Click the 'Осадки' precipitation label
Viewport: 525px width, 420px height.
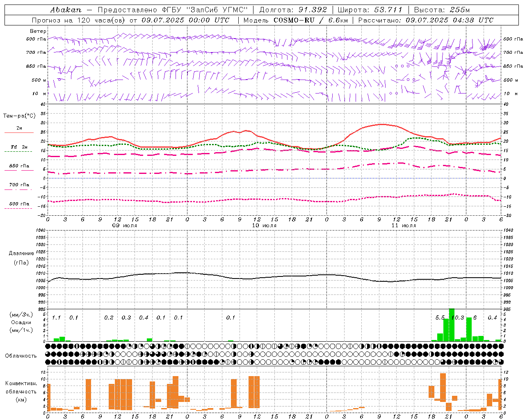[21, 322]
